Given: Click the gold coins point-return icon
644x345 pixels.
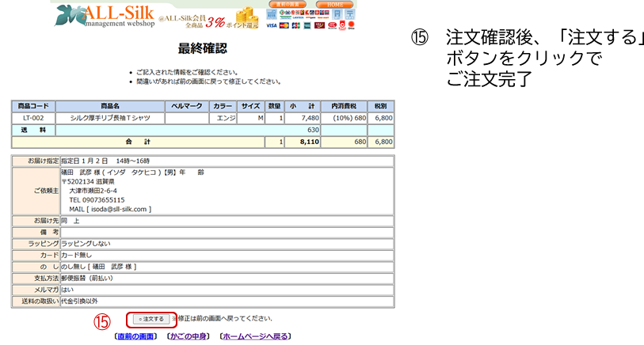Looking at the screenshot, I should click(247, 17).
